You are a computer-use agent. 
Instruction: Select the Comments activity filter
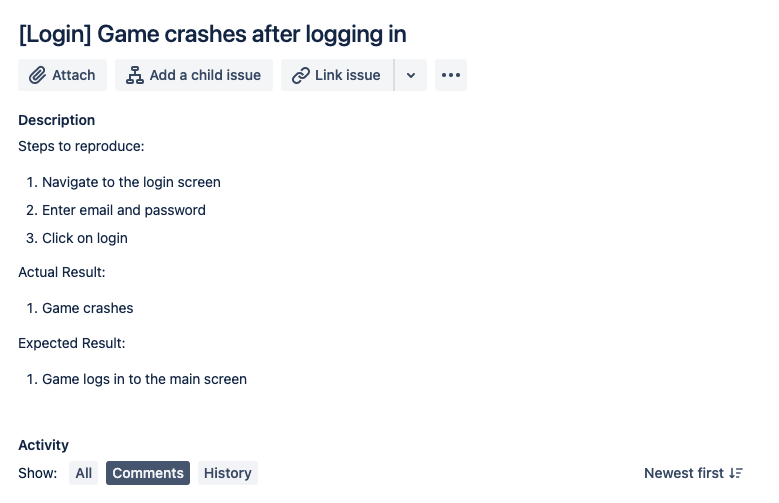coord(148,473)
